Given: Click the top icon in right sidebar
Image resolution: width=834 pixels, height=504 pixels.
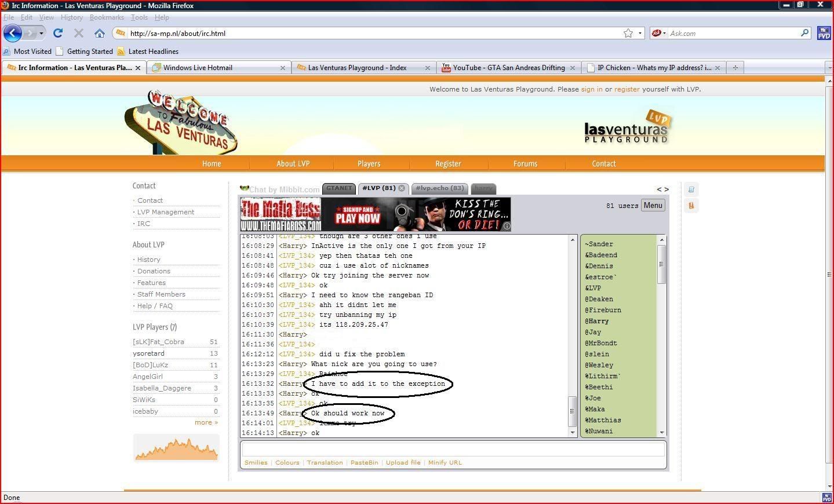Looking at the screenshot, I should click(x=691, y=189).
